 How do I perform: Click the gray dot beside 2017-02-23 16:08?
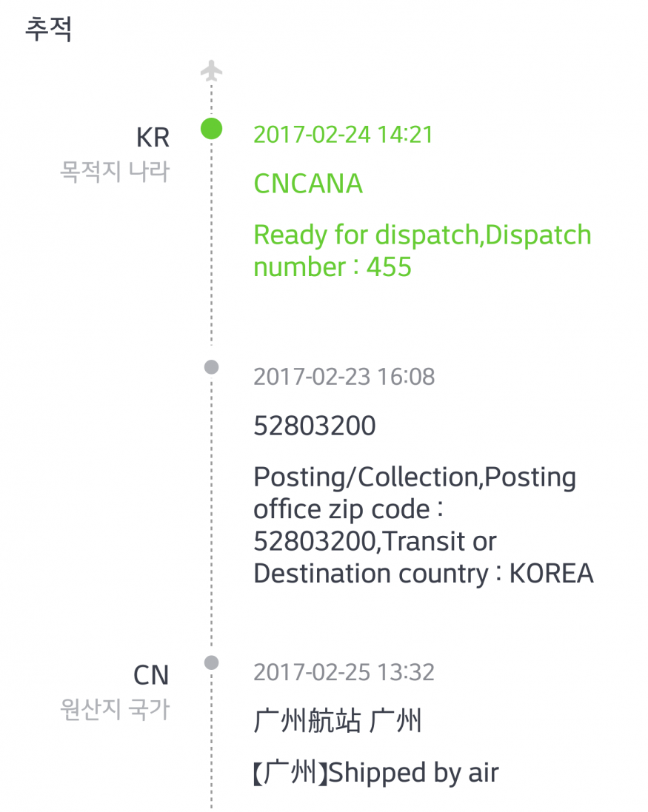pos(211,367)
